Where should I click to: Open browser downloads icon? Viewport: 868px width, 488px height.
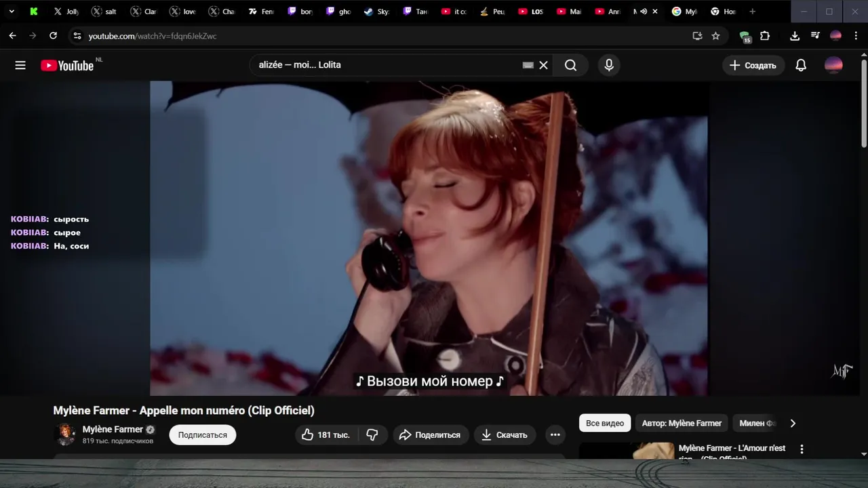795,36
